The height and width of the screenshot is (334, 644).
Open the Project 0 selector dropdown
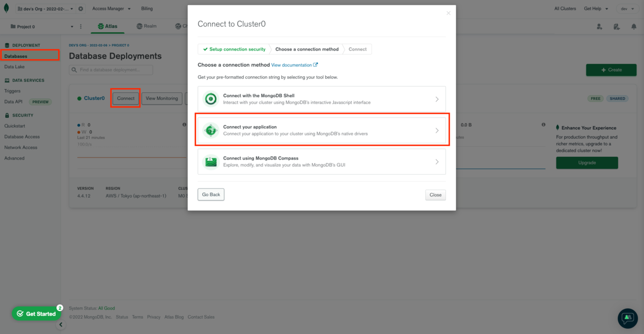tap(41, 26)
